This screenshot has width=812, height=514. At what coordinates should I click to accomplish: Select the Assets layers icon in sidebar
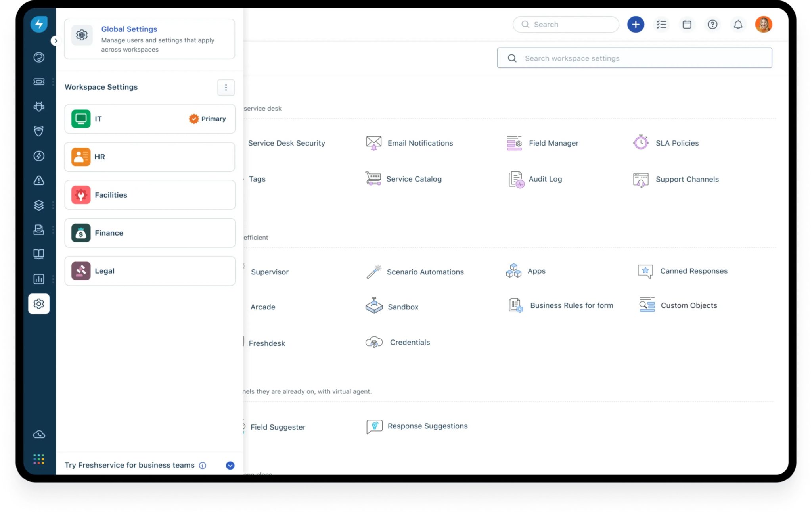[38, 205]
